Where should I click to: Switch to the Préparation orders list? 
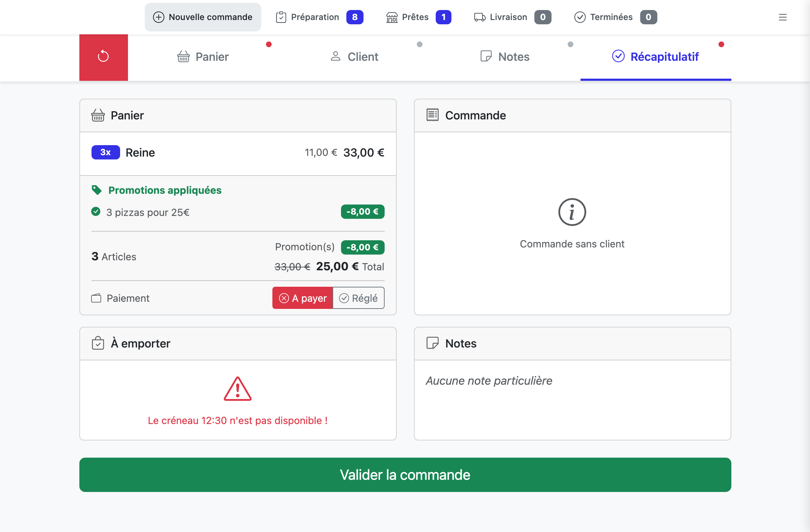[320, 17]
